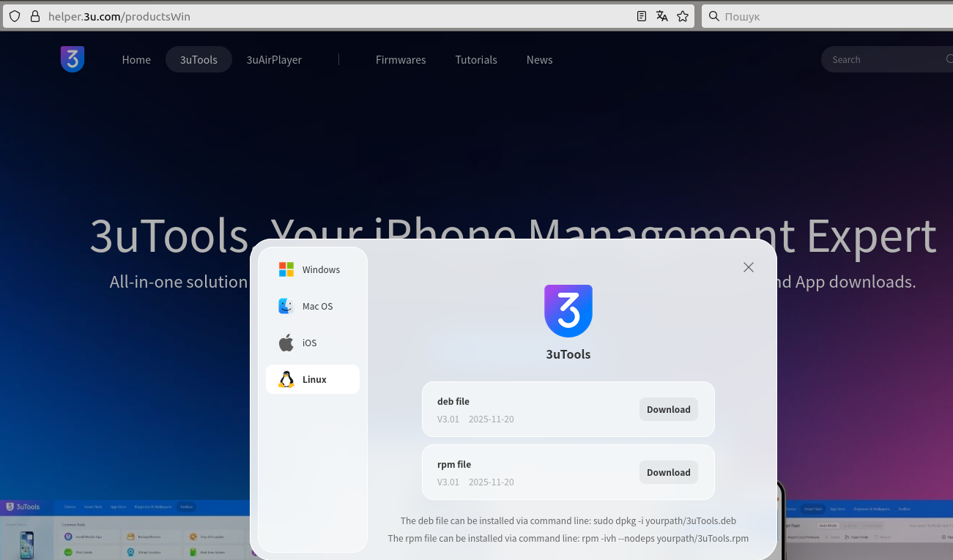Select the iOS platform tab

pos(313,343)
